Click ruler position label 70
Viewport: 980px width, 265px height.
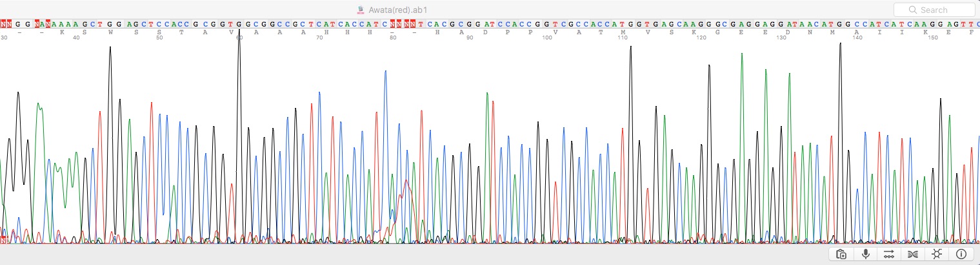pyautogui.click(x=319, y=37)
